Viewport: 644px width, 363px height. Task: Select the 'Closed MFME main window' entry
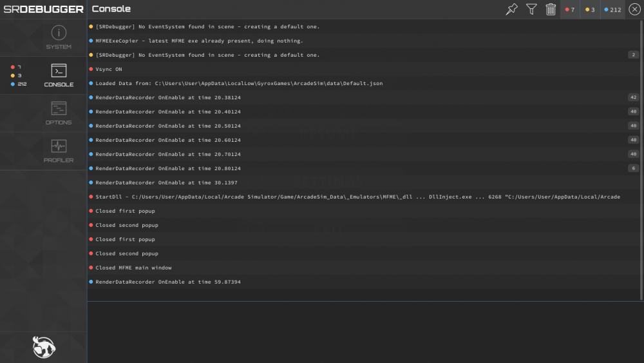[363, 268]
